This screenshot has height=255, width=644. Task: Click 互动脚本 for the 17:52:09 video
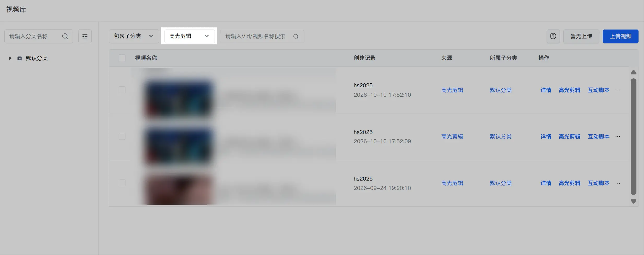[x=599, y=137]
